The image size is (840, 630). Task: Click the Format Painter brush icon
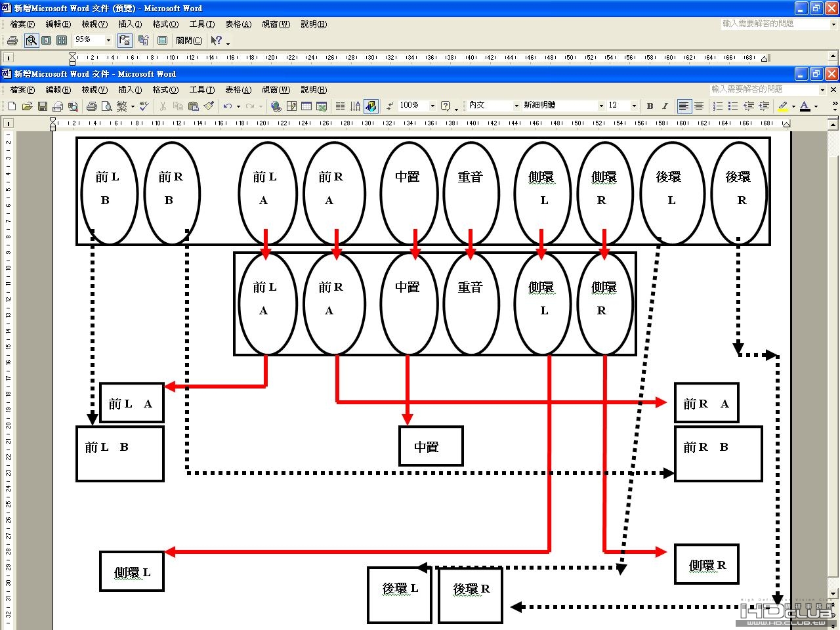click(209, 106)
